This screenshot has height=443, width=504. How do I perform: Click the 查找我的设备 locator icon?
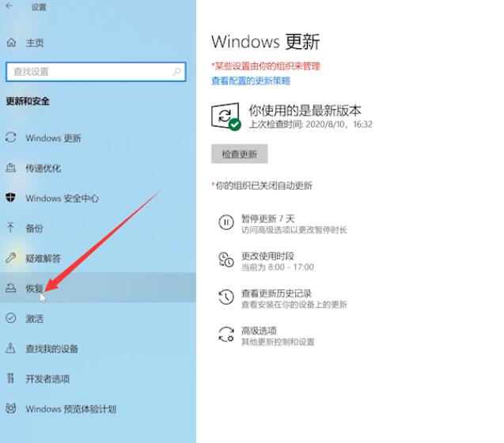[x=10, y=348]
